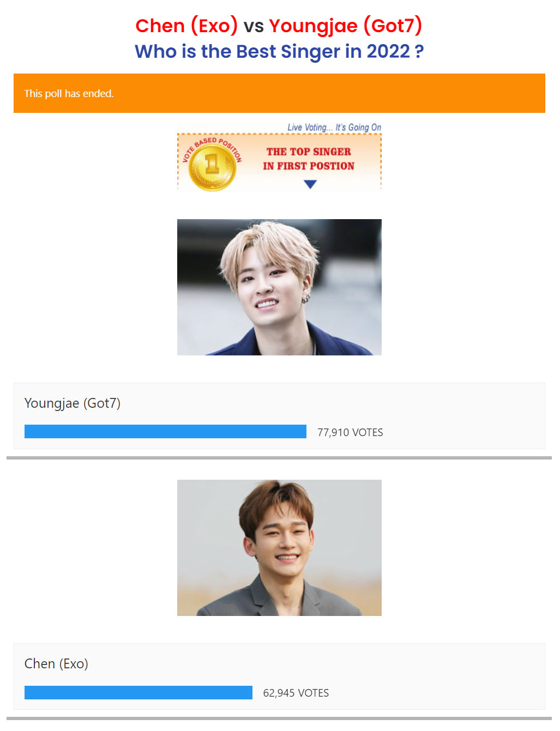Click the blue down arrow under top singer banner
The width and height of the screenshot is (560, 731).
(310, 184)
